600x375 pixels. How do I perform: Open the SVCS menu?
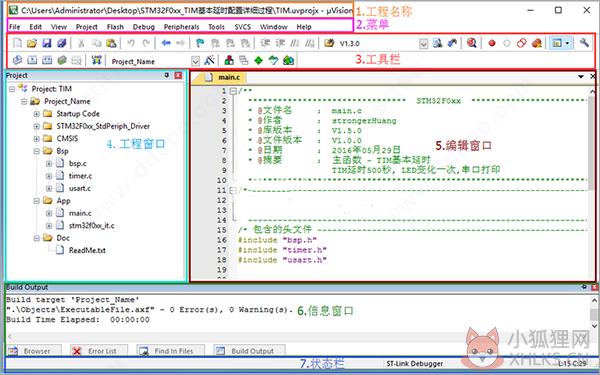click(243, 27)
